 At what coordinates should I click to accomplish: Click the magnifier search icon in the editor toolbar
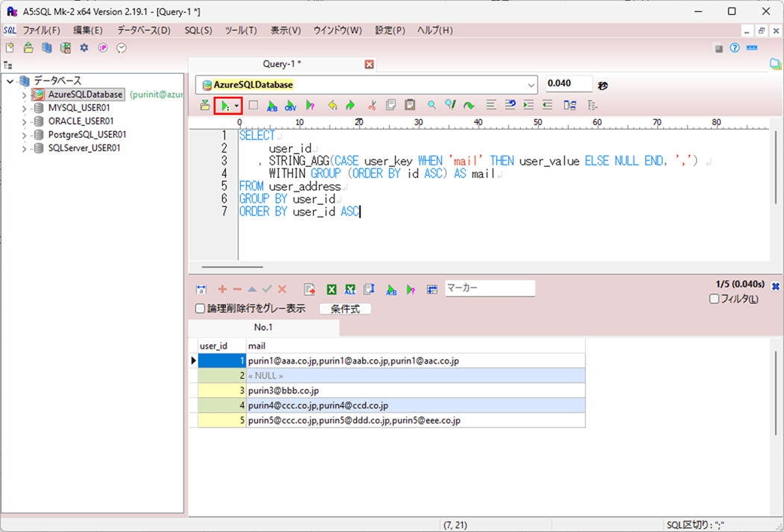[x=431, y=106]
